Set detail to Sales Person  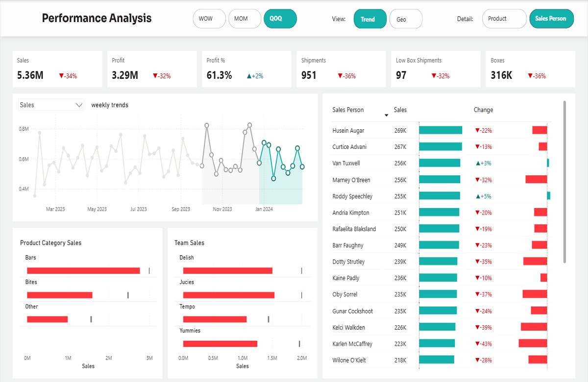click(551, 19)
